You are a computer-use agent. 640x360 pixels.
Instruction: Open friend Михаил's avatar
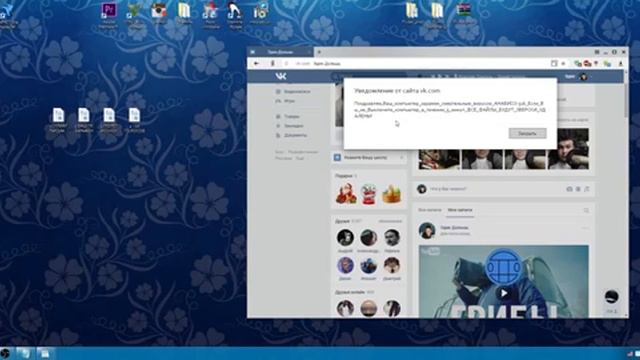click(368, 265)
